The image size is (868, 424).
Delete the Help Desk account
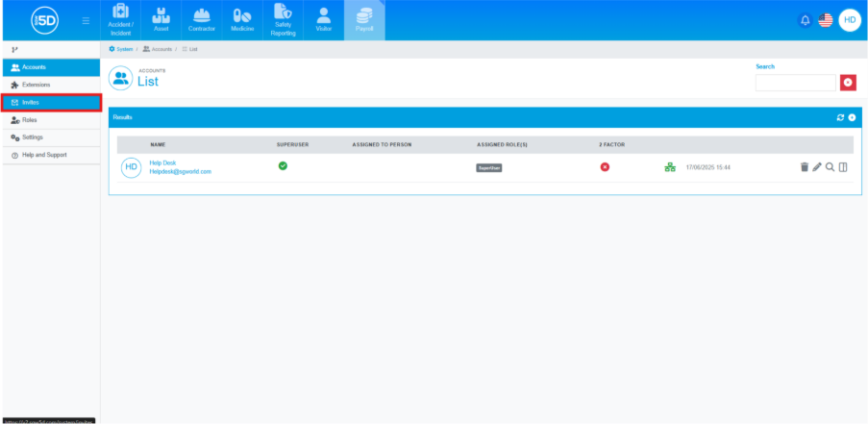[805, 166]
